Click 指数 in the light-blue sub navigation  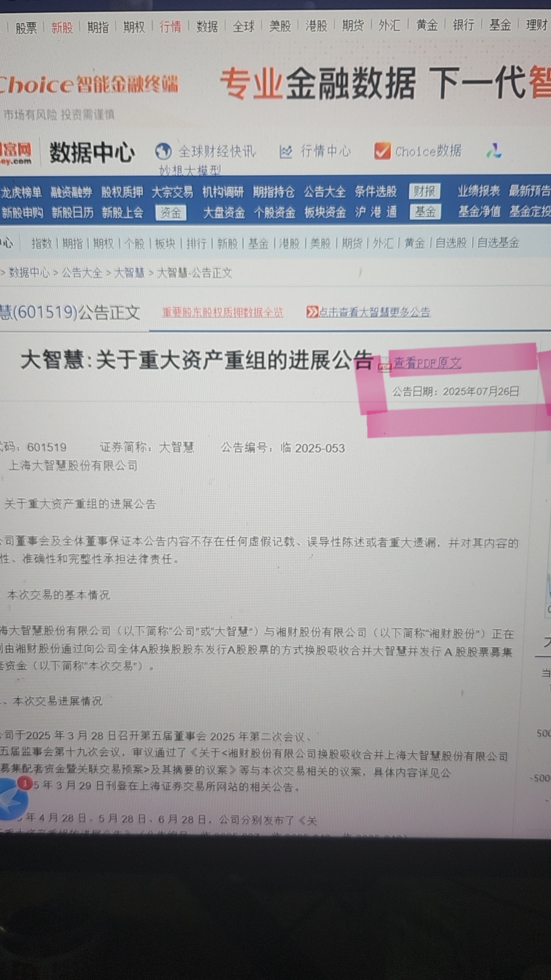point(42,244)
